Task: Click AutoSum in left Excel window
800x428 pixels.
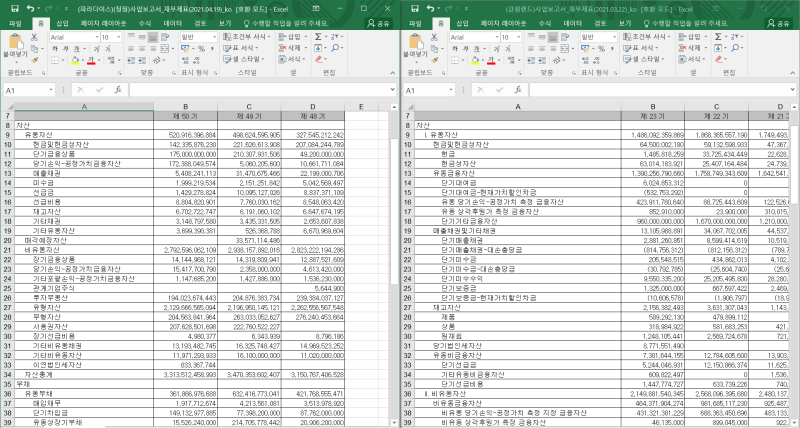Action: point(318,37)
